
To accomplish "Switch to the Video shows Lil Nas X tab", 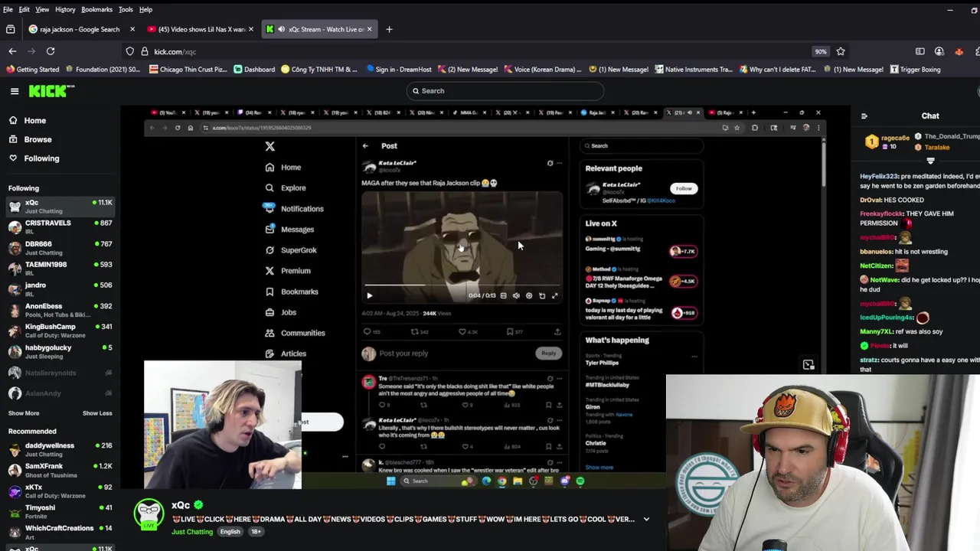I will [x=201, y=29].
